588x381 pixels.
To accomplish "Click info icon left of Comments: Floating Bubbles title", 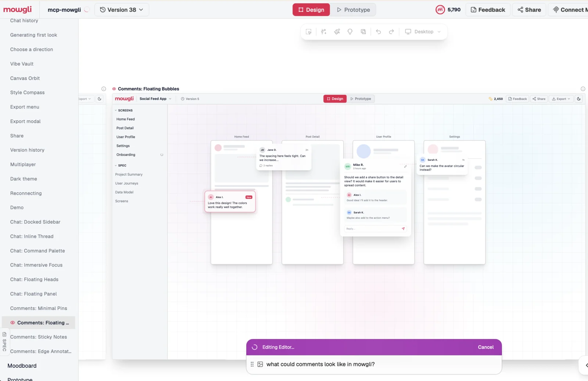I will coord(104,89).
